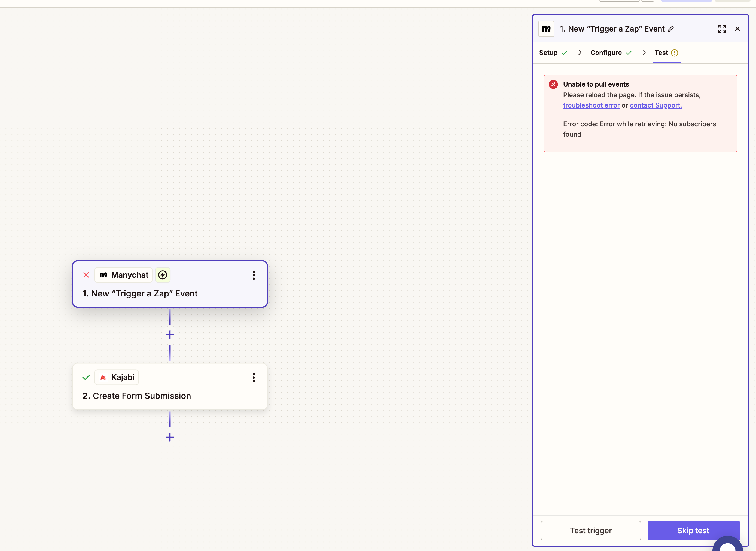Open the contact Support link
The image size is (756, 551).
(656, 105)
